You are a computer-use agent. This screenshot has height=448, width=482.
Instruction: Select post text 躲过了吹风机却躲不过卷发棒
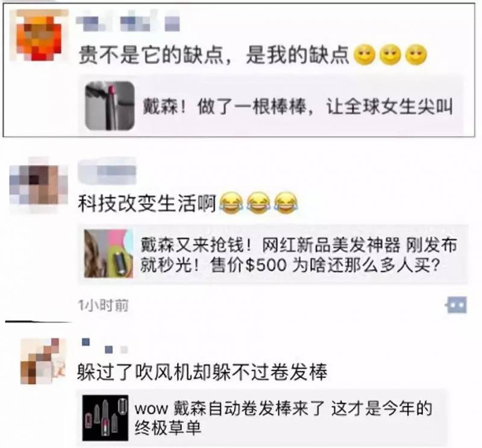pyautogui.click(x=202, y=372)
